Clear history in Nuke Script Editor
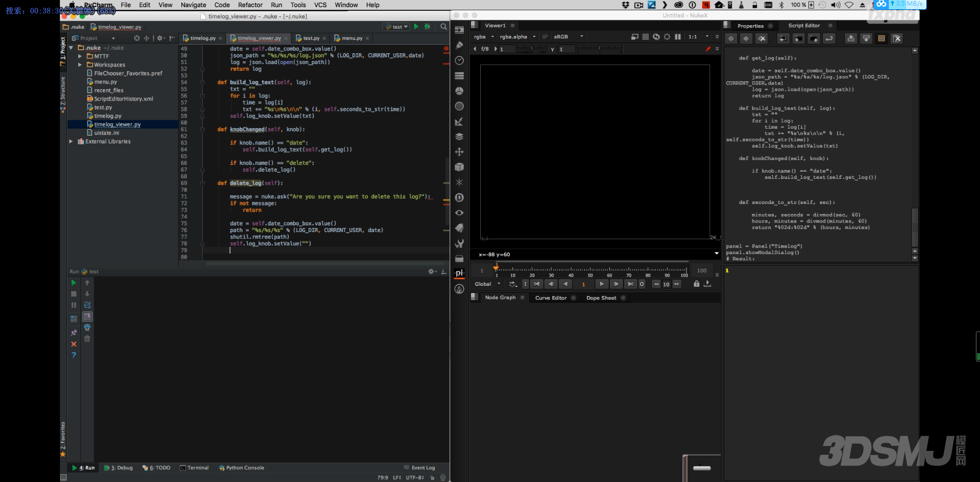This screenshot has width=980, height=482. (x=762, y=38)
